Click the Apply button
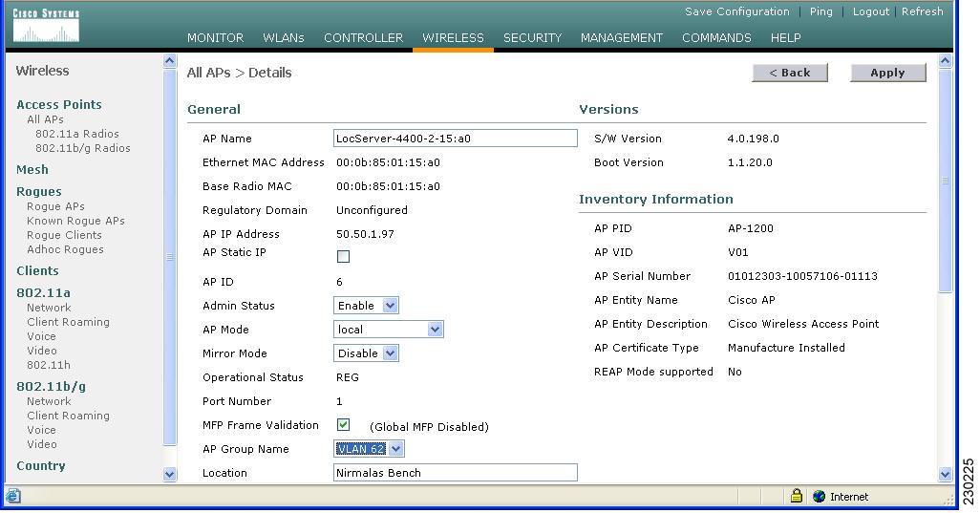The image size is (980, 513). [888, 73]
